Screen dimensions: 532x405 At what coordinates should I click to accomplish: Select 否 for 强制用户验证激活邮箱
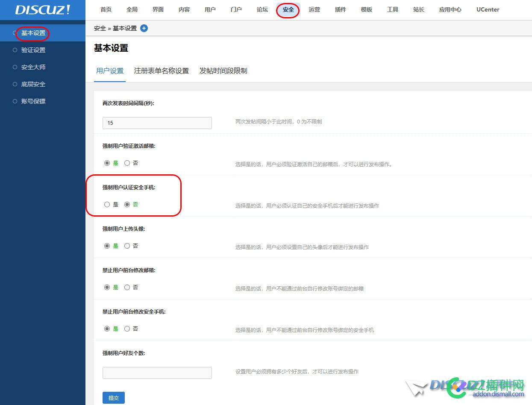coord(127,163)
